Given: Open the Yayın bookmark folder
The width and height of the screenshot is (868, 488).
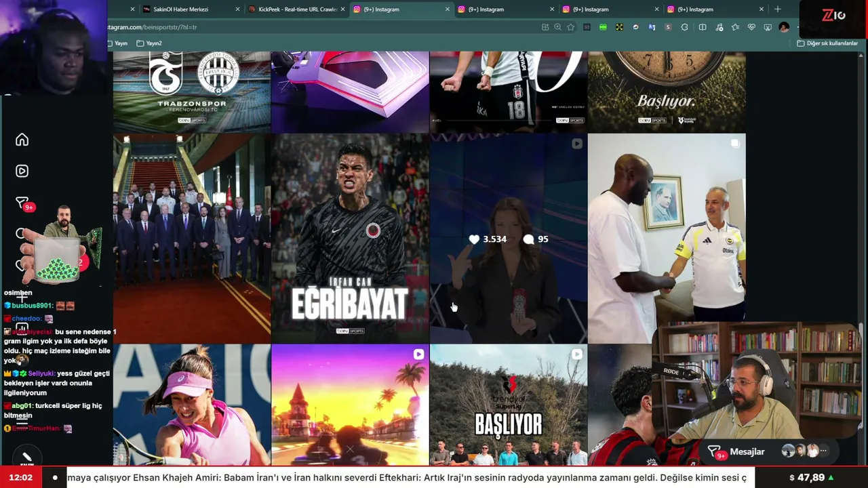Looking at the screenshot, I should (x=117, y=43).
